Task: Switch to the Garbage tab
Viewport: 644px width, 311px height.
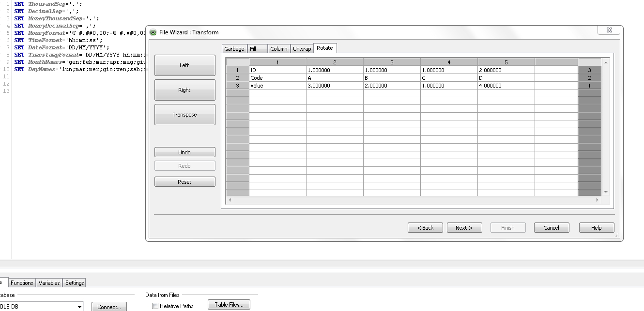Action: [x=234, y=49]
